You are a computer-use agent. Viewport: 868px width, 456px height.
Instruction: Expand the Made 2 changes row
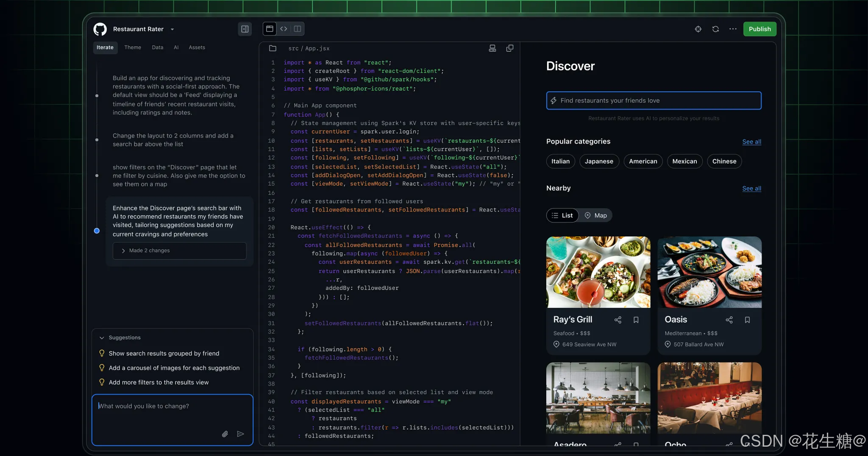click(179, 250)
